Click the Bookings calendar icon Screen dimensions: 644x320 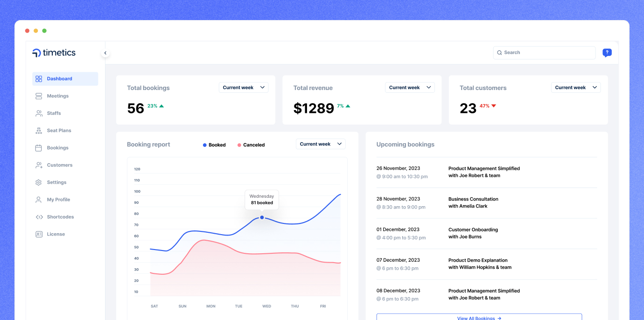(39, 148)
